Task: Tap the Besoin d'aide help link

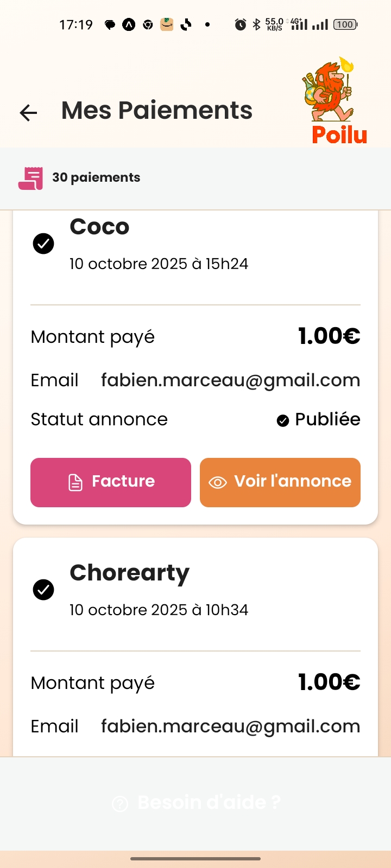Action: (x=196, y=802)
